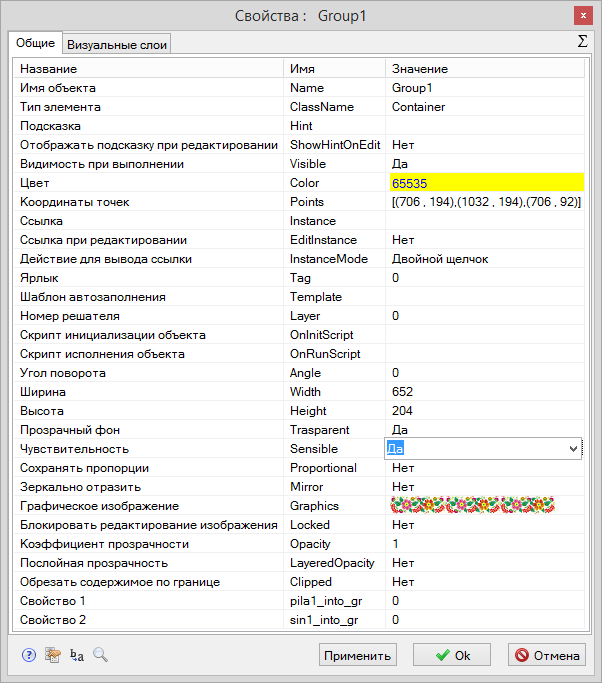Image resolution: width=602 pixels, height=683 pixels.
Task: Select InstanceMode value Двойной щелчок
Action: tap(485, 259)
